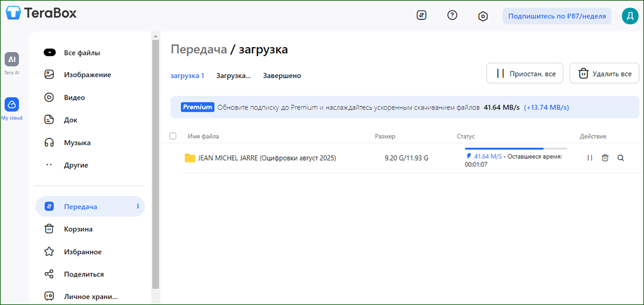
Task: Click the file name JEAN MICHEL JARRE (Оцифровки август 2025)
Action: tap(267, 158)
